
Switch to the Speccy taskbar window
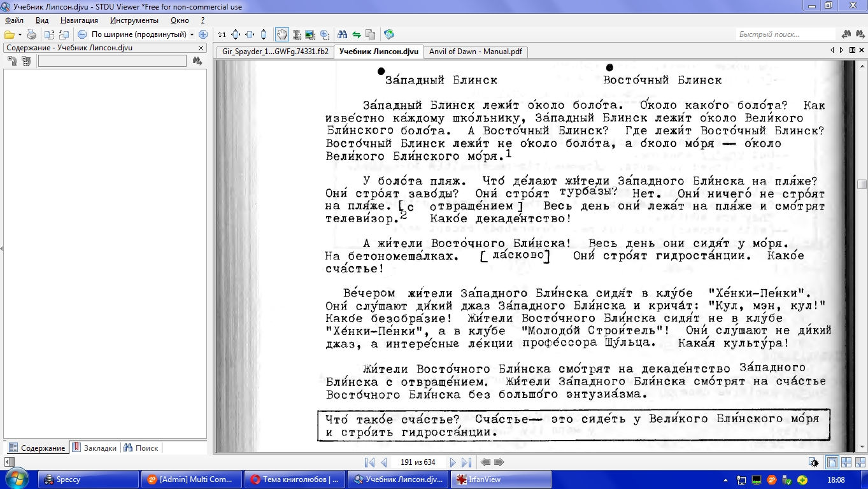click(89, 479)
